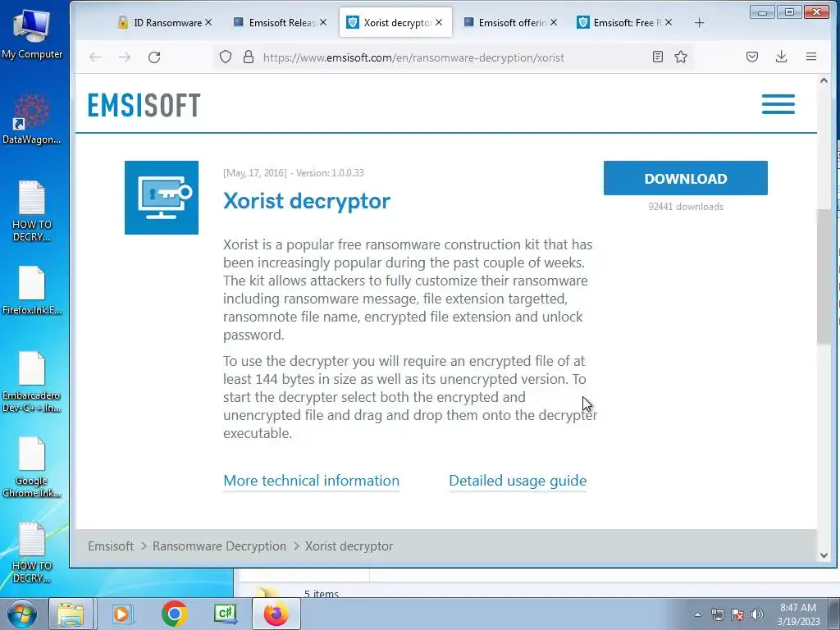
Task: Click the page scrollbar down arrow
Action: pyautogui.click(x=824, y=555)
